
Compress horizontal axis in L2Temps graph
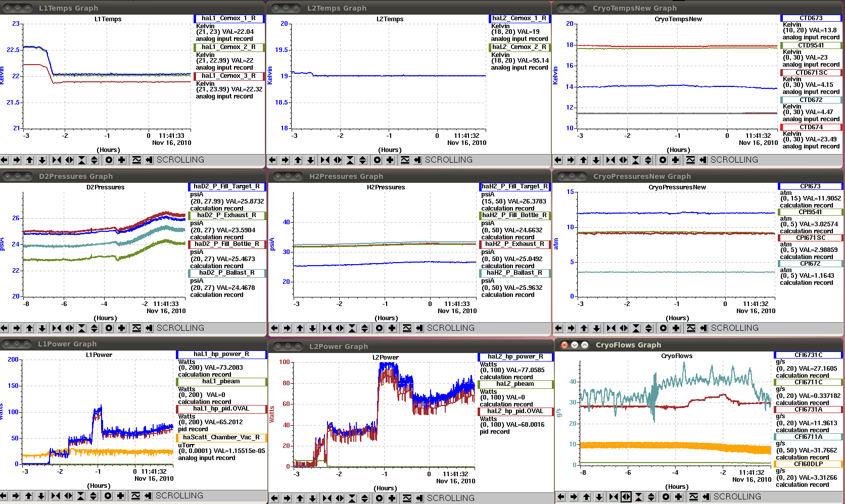coord(325,160)
